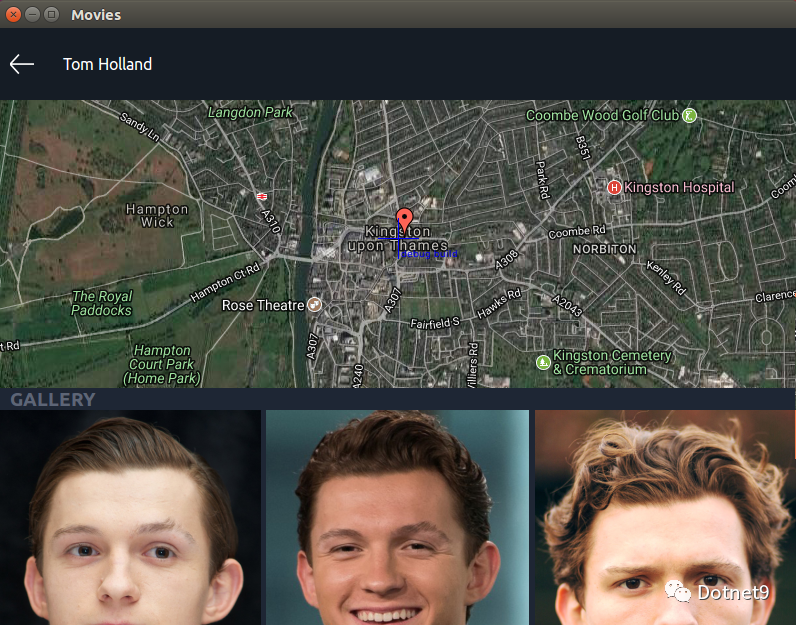Click the Tom Holland page title
This screenshot has height=625, width=796.
tap(107, 64)
